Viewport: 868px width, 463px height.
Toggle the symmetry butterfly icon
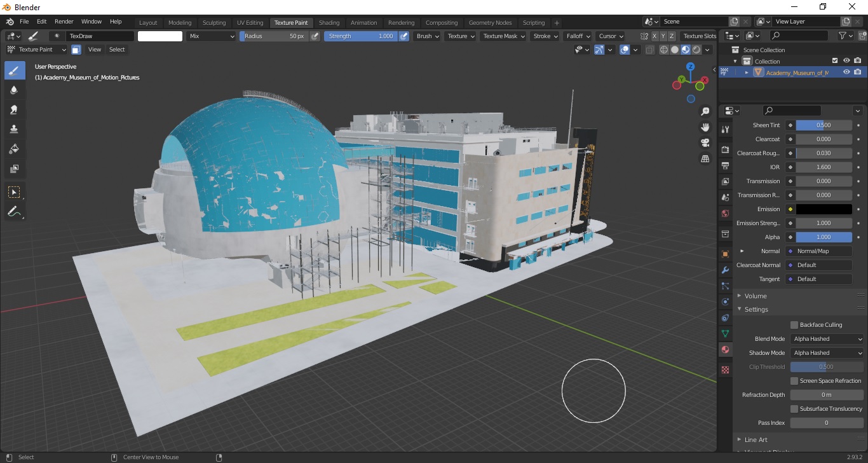pos(644,36)
